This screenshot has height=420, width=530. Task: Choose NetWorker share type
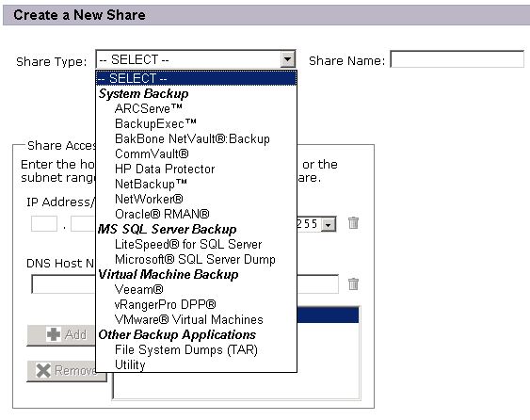tap(196, 199)
